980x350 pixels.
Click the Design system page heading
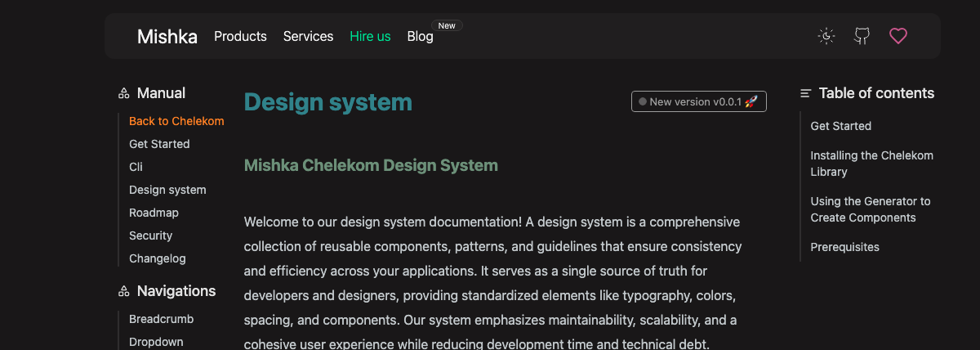[x=328, y=102]
